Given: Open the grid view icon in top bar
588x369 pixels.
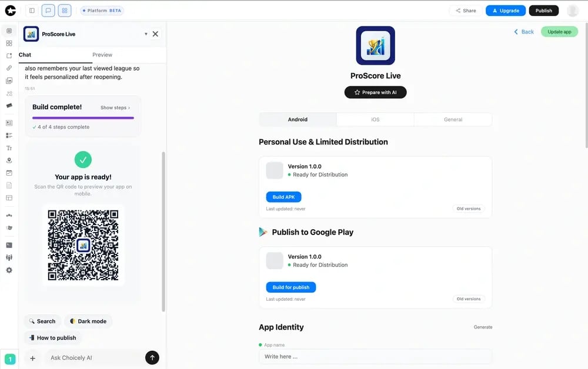Looking at the screenshot, I should (x=65, y=11).
